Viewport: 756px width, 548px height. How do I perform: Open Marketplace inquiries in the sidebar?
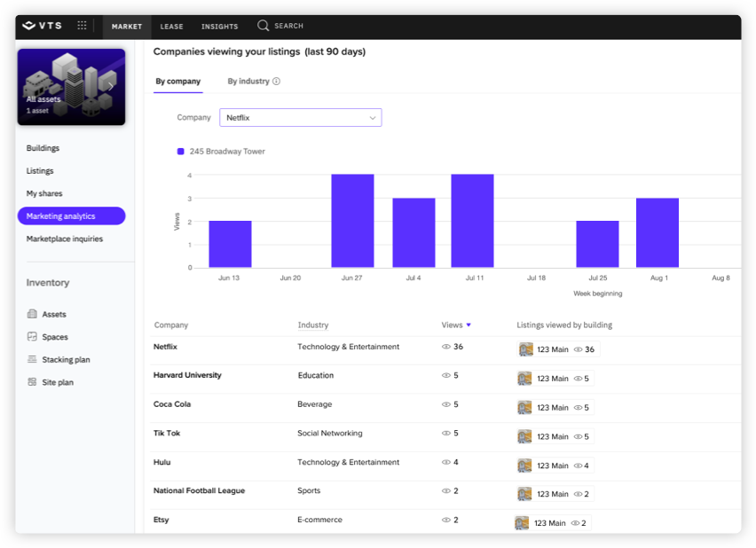point(65,239)
